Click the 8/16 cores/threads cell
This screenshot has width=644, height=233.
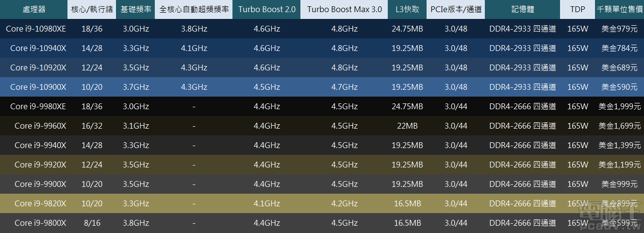coord(92,223)
